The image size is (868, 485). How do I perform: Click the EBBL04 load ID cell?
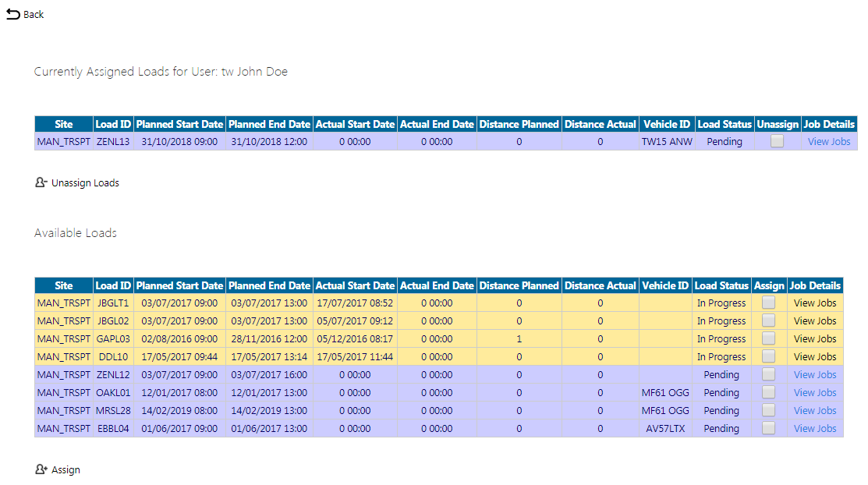click(x=113, y=429)
